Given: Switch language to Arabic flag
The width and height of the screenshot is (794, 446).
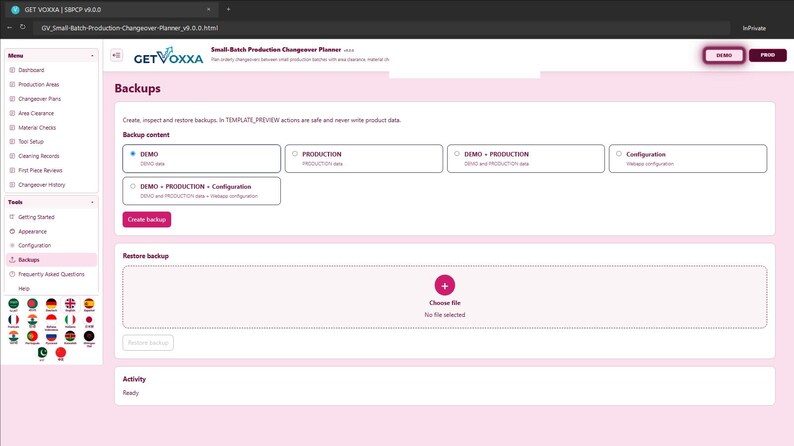Looking at the screenshot, I should tap(14, 304).
